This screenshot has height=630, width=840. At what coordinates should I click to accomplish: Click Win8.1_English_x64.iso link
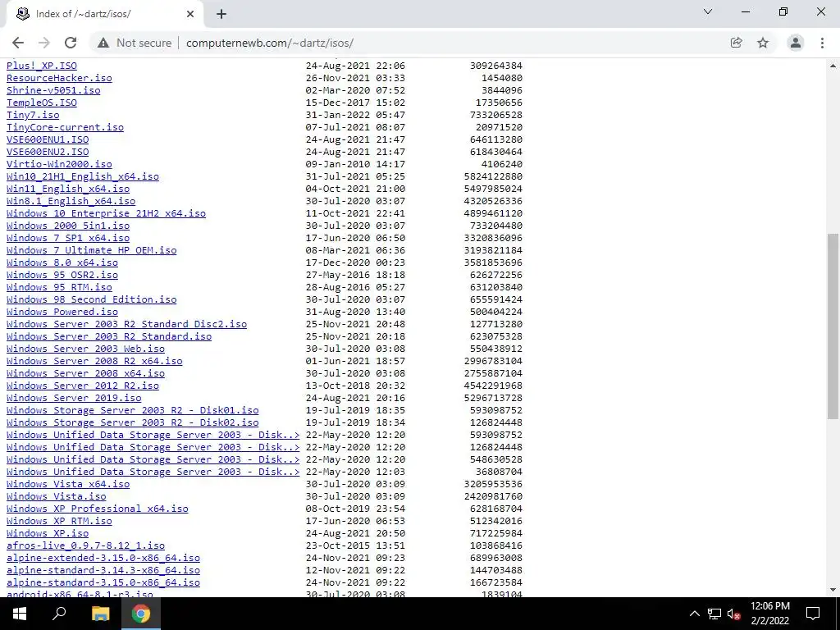click(71, 201)
